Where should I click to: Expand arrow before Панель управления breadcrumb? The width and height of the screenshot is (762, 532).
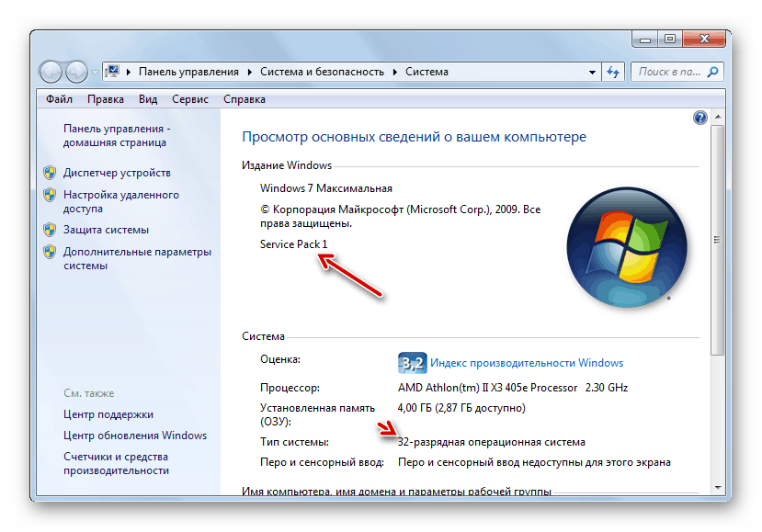129,72
